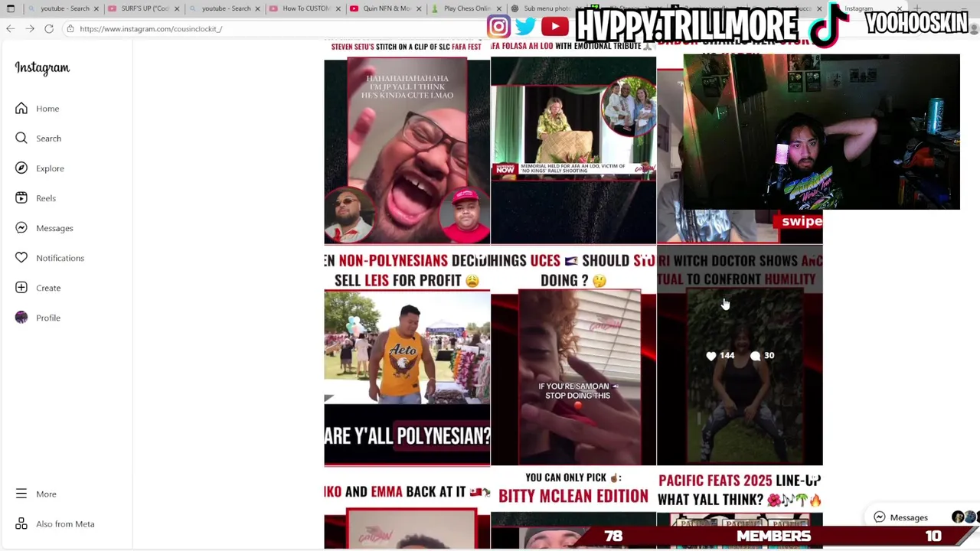Click the floating Messages chat icon
Viewport: 980px width, 551px height.
[880, 517]
